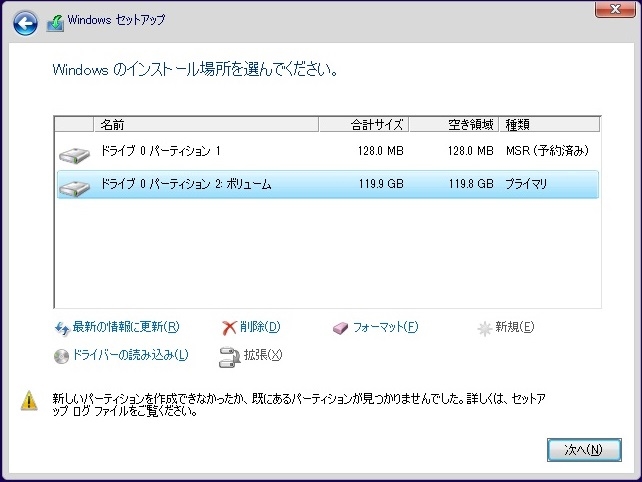
Task: Click the MSR (予約済み) type cell
Action: 547,151
